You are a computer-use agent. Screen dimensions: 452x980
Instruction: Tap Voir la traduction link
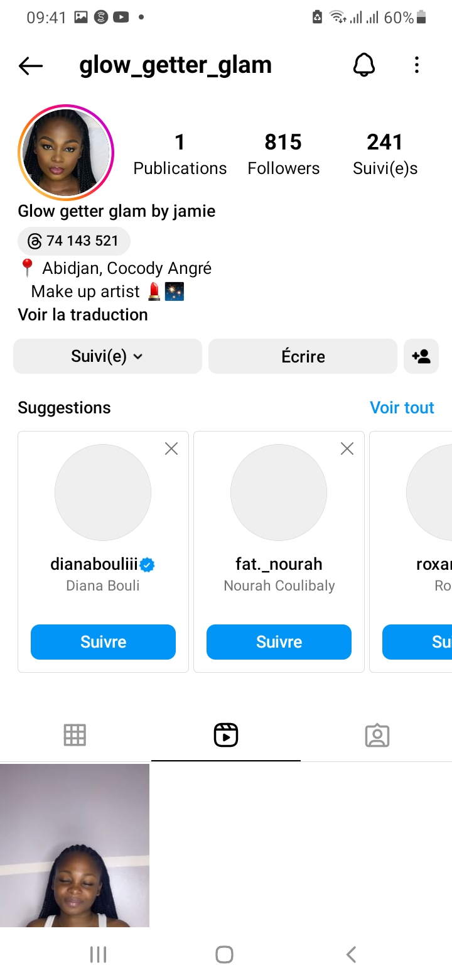point(83,315)
